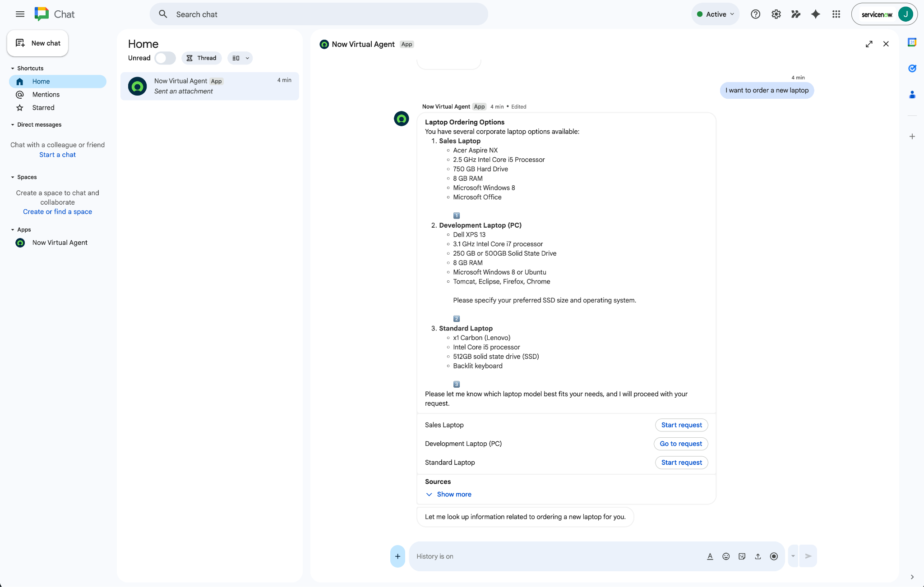Open the Active status dropdown
The height and width of the screenshot is (587, 924).
(x=716, y=14)
